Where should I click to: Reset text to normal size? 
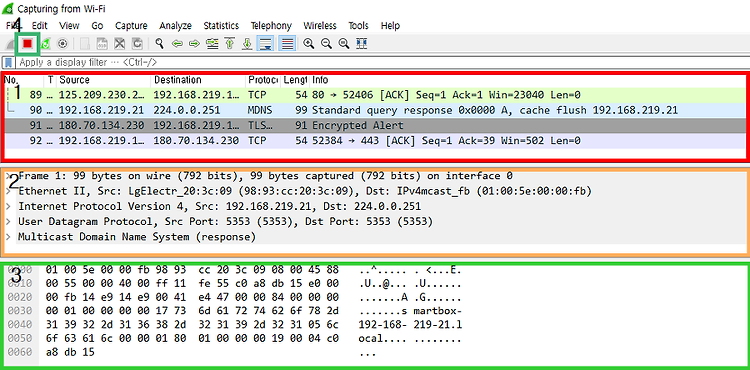(x=343, y=44)
